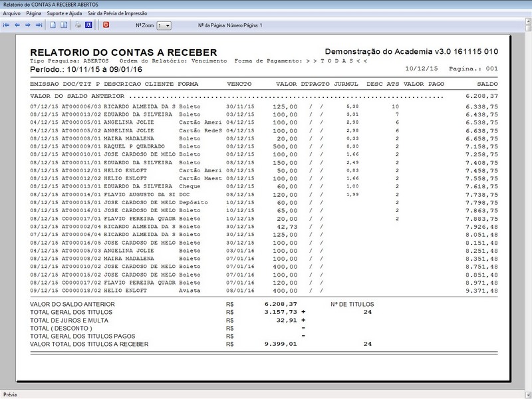Click the Pagina.: 001 text
532x399 pixels.
pyautogui.click(x=473, y=68)
